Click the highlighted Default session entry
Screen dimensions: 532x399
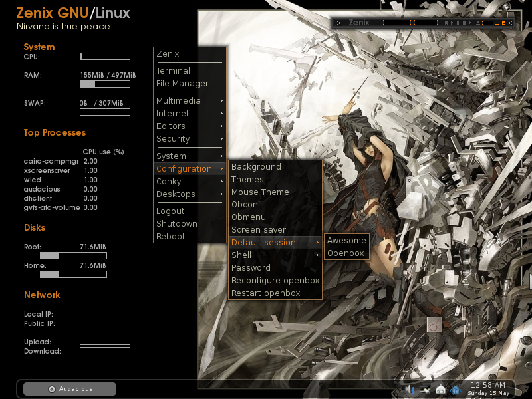point(275,242)
